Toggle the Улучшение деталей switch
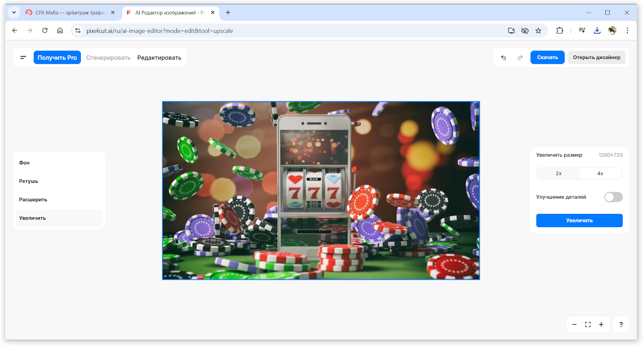The image size is (644, 347). click(613, 197)
